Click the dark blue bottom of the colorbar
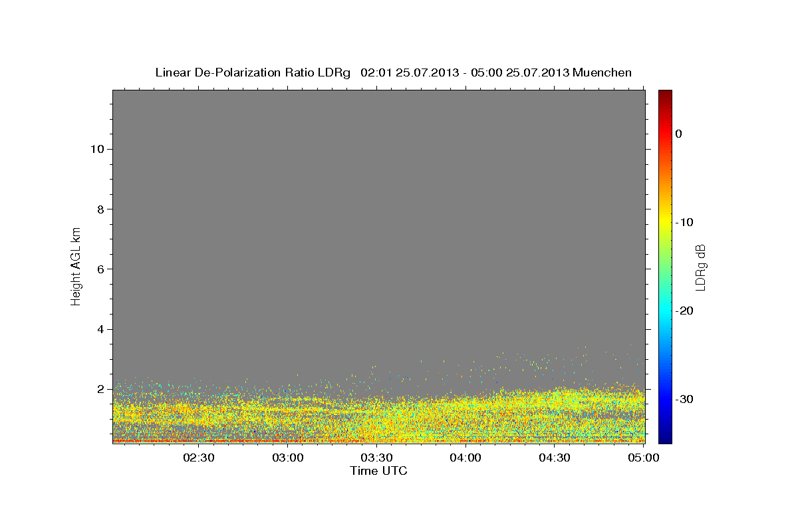The image size is (798, 532). (665, 438)
